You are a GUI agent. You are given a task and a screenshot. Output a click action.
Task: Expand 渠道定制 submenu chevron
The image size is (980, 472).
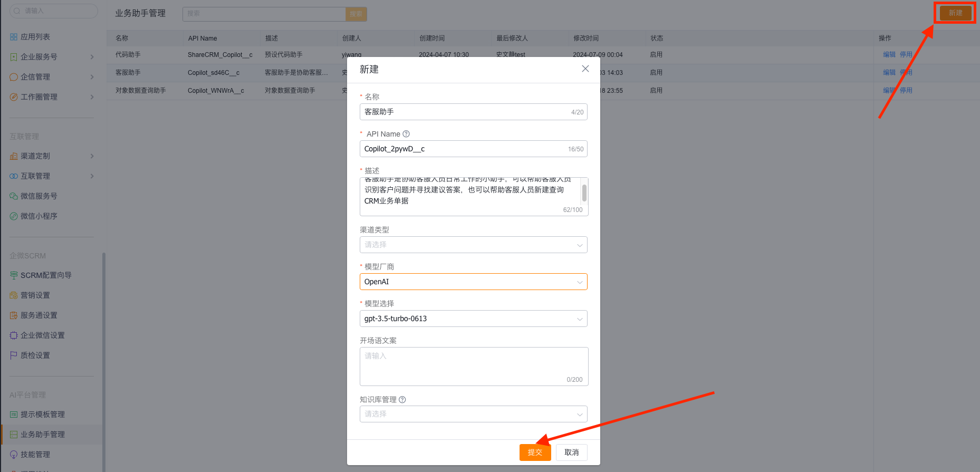pyautogui.click(x=92, y=156)
